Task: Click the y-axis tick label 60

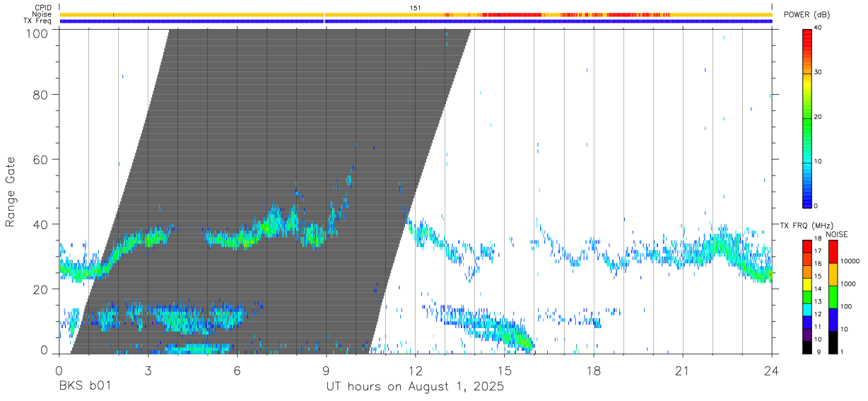Action: pyautogui.click(x=40, y=159)
